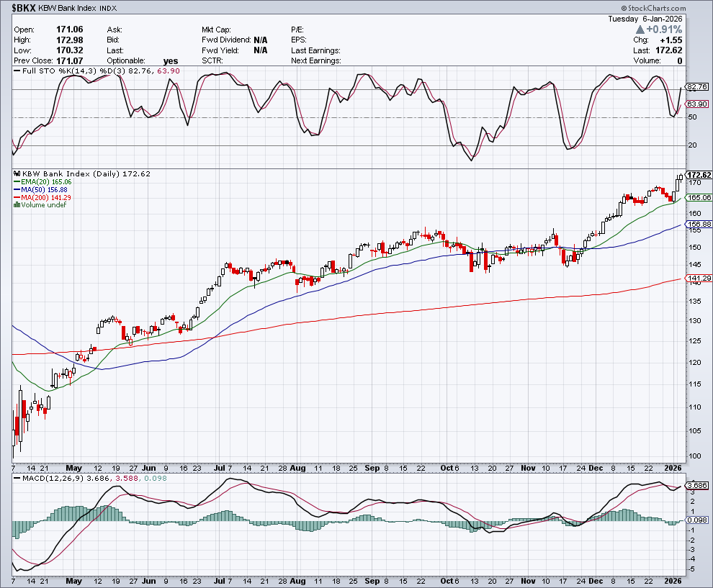
Task: Click the 156.88 MA(50) price tag on axis
Action: click(699, 225)
